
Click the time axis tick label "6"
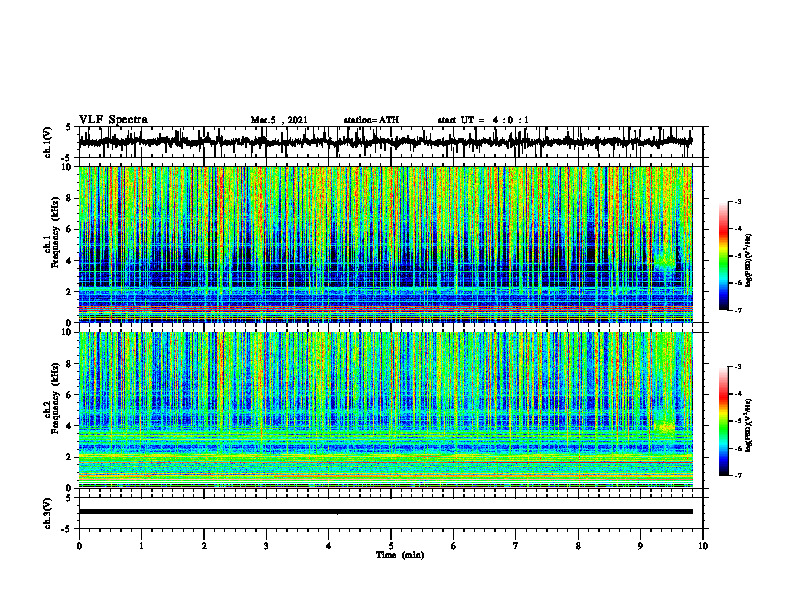454,546
